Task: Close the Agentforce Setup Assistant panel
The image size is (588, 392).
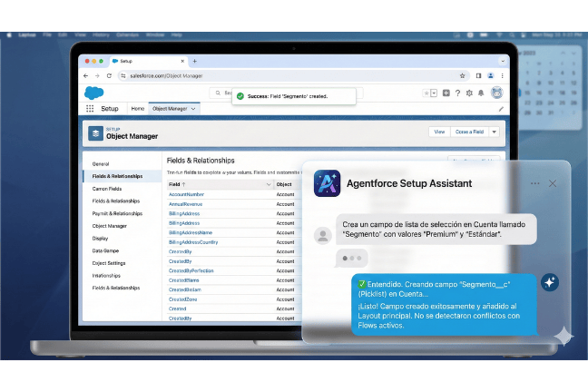Action: (x=553, y=183)
